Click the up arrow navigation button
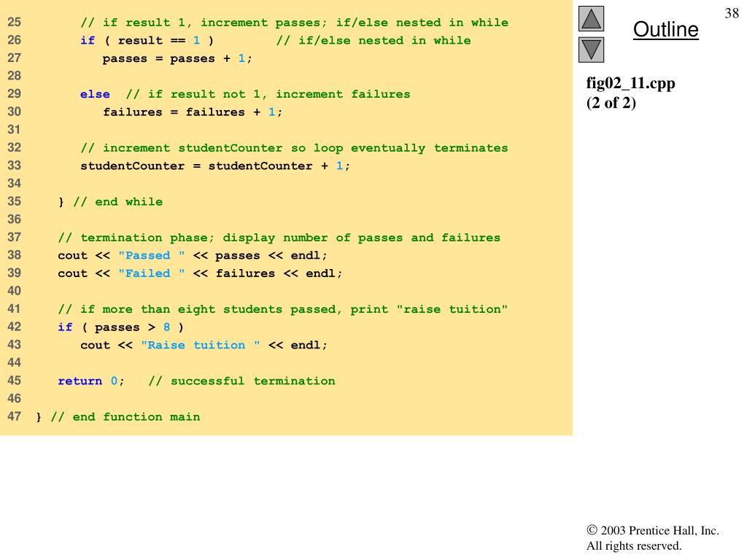This screenshot has width=747, height=560. (x=591, y=18)
